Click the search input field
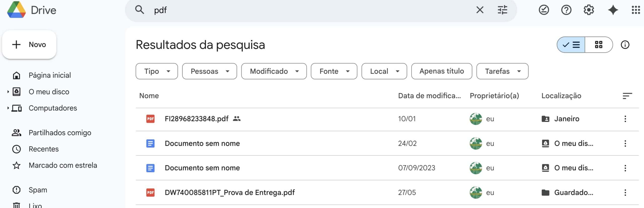The image size is (644, 208). [x=302, y=10]
